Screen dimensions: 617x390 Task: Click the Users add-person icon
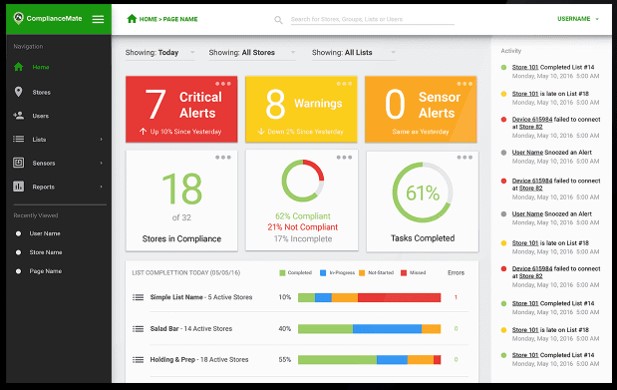tap(18, 115)
